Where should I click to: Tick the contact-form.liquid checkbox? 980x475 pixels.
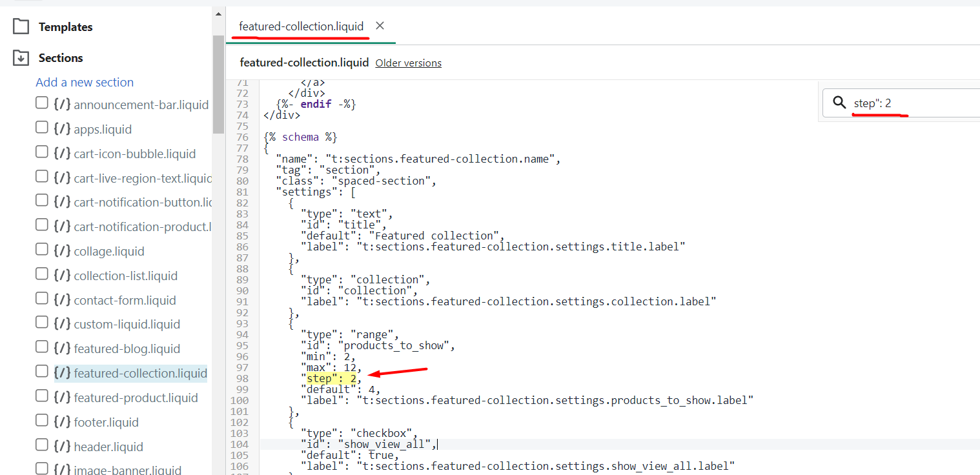coord(42,298)
